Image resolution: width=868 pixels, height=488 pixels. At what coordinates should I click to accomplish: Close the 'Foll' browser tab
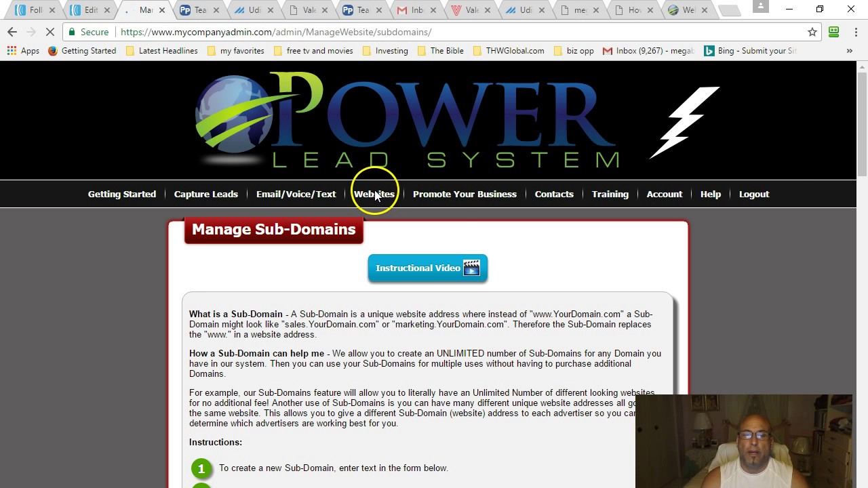[52, 10]
